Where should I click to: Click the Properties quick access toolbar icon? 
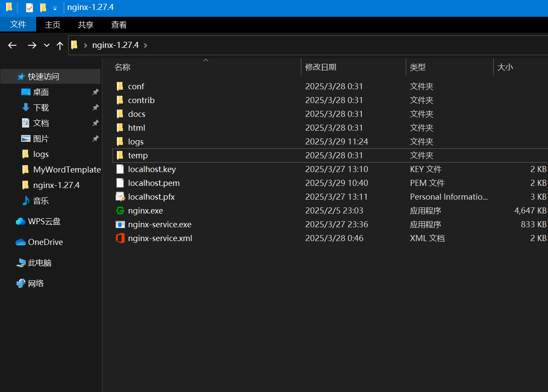click(29, 8)
